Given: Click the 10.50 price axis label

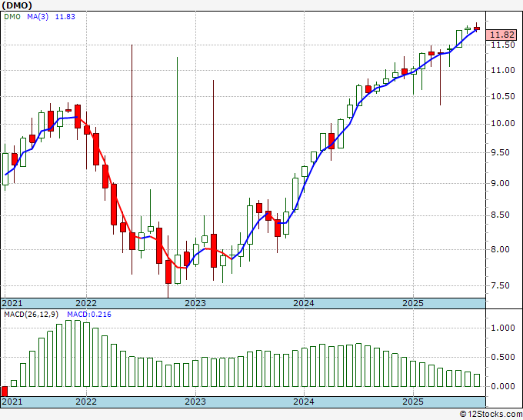Looking at the screenshot, I should 503,96.
